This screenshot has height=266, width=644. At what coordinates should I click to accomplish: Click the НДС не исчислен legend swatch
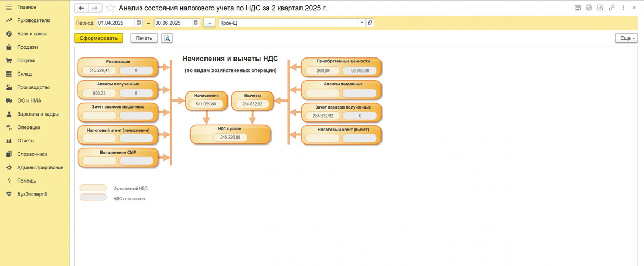93,198
